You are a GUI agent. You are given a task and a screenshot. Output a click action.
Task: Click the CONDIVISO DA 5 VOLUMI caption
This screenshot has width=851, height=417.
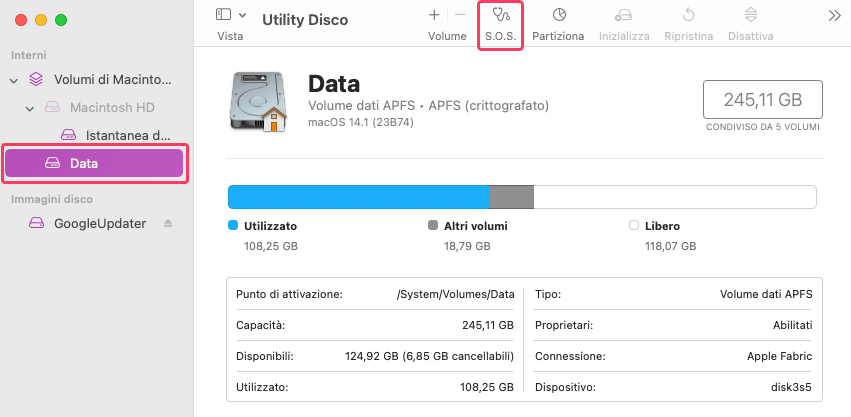pos(763,127)
